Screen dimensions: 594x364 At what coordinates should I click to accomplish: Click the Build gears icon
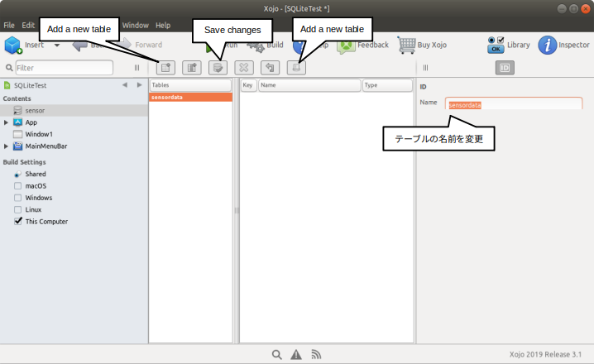tap(256, 47)
